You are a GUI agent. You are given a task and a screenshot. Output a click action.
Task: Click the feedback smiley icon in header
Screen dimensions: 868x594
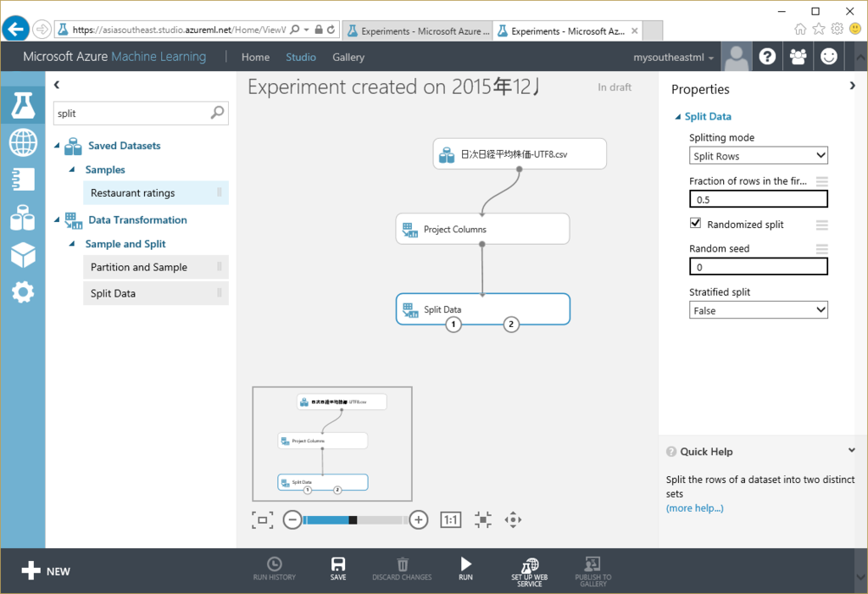[x=829, y=57]
